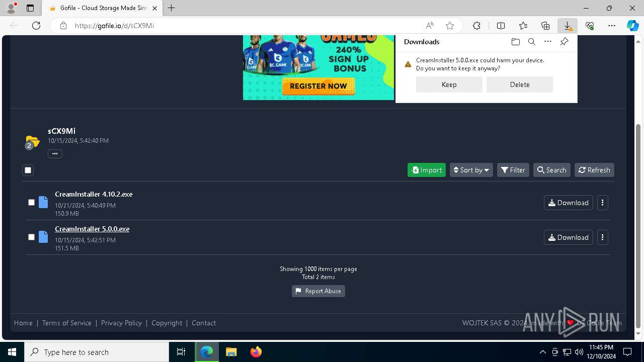Launch the Copilot sidebar icon
644x362 pixels.
pos(632,26)
